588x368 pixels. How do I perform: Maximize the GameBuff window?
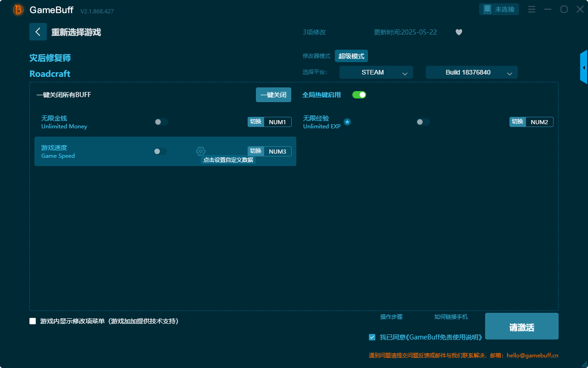564,9
